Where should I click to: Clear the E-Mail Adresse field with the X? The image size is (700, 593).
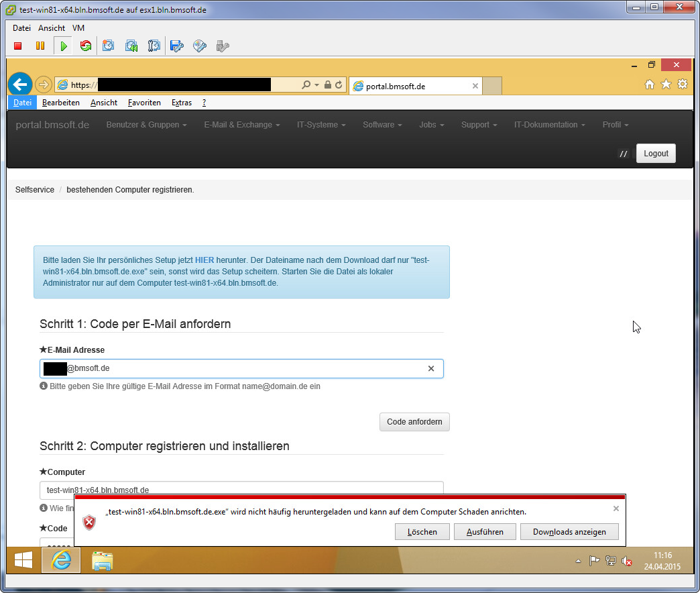[431, 368]
